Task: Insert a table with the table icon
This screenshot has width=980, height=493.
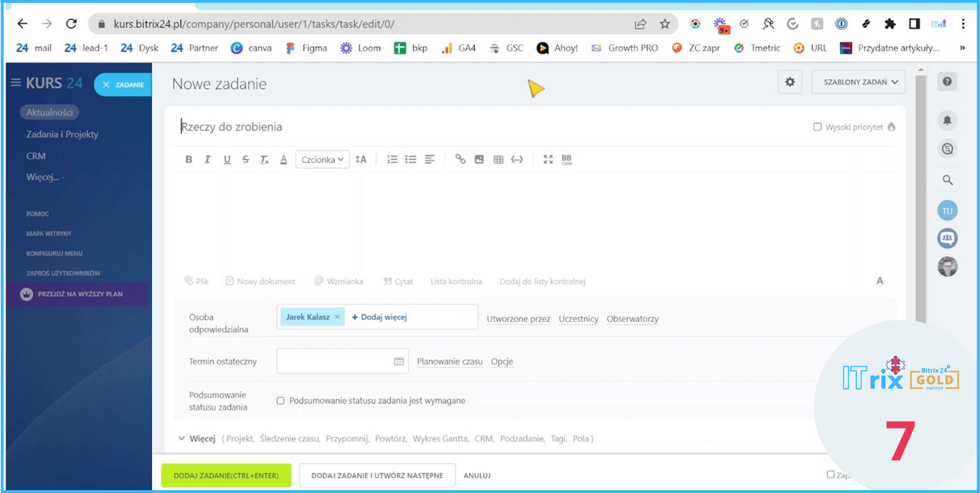Action: pos(498,159)
